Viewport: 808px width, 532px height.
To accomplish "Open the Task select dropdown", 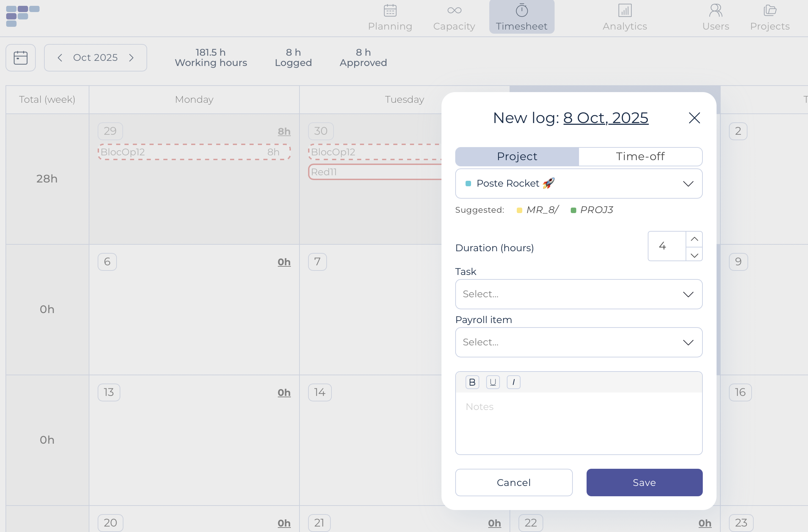I will pyautogui.click(x=579, y=294).
